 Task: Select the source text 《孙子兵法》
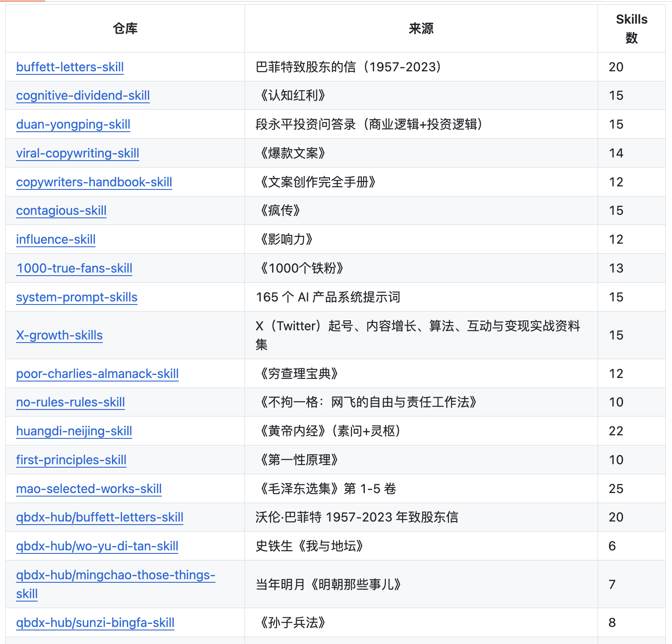tap(293, 623)
